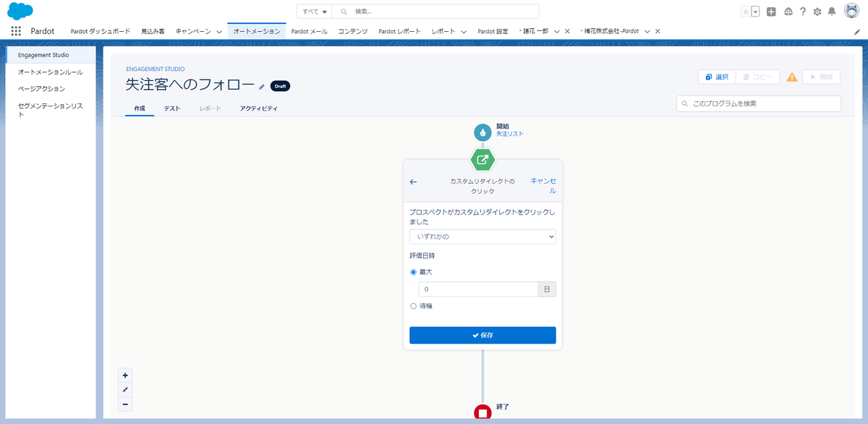Click the pencil to rename program
Viewport: 868px width, 424px height.
[x=262, y=86]
